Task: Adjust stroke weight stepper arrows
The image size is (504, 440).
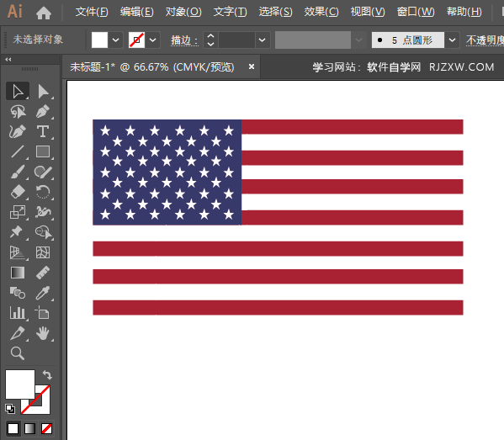Action: 210,40
